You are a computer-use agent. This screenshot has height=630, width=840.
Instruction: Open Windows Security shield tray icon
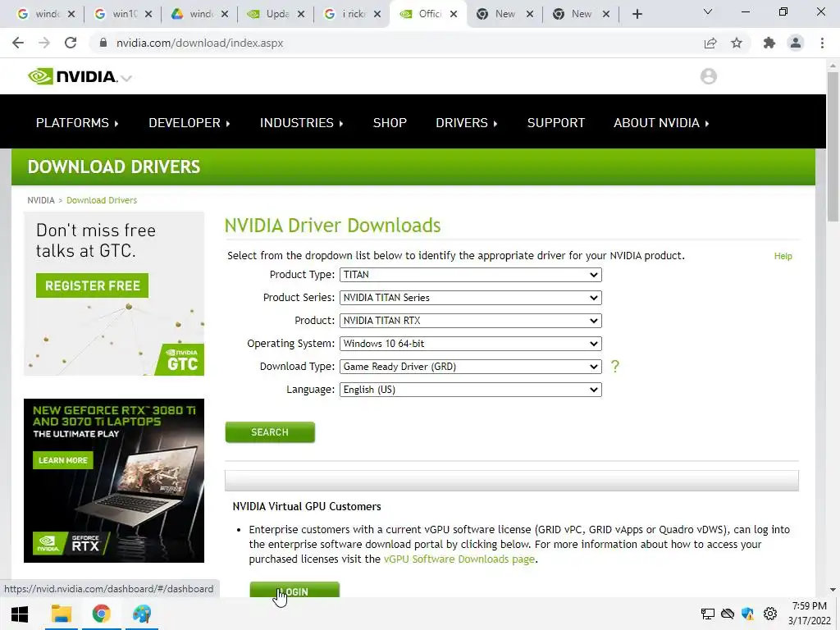tap(748, 614)
